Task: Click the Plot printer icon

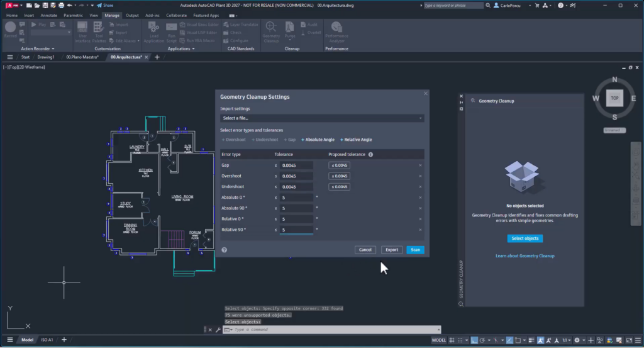Action: click(61, 5)
